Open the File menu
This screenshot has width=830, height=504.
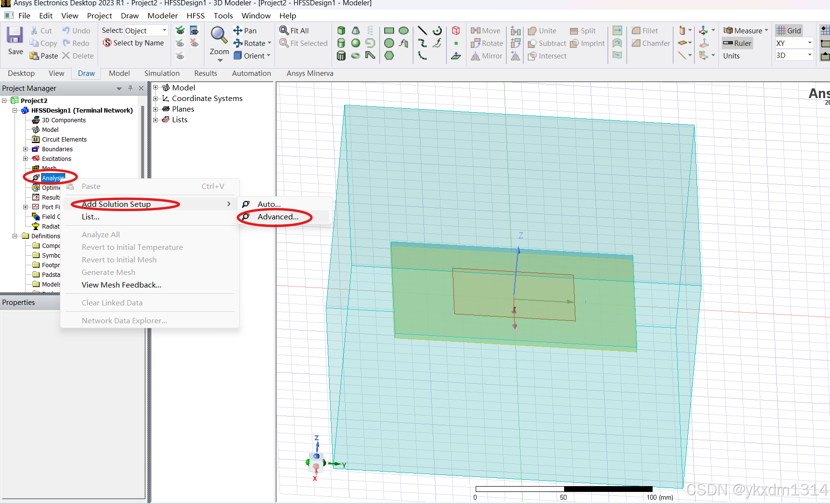[24, 15]
